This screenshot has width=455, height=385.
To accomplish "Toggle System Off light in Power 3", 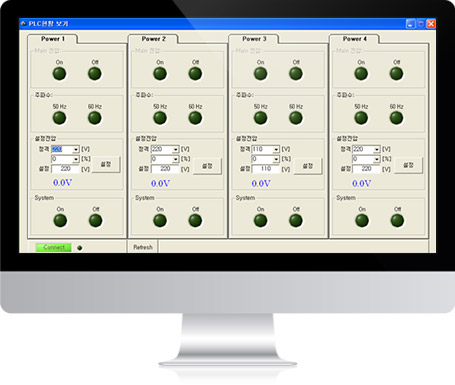I will point(296,221).
